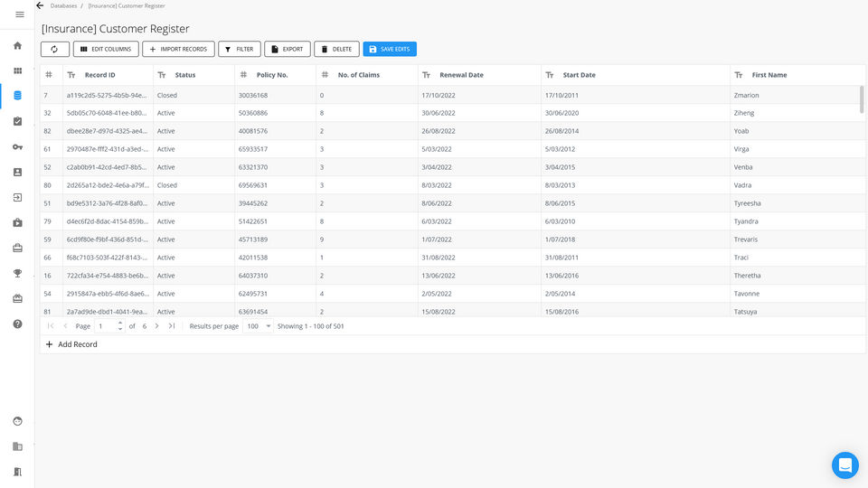Open the contacts badge sidebar icon
This screenshot has width=868, height=488.
click(x=18, y=172)
